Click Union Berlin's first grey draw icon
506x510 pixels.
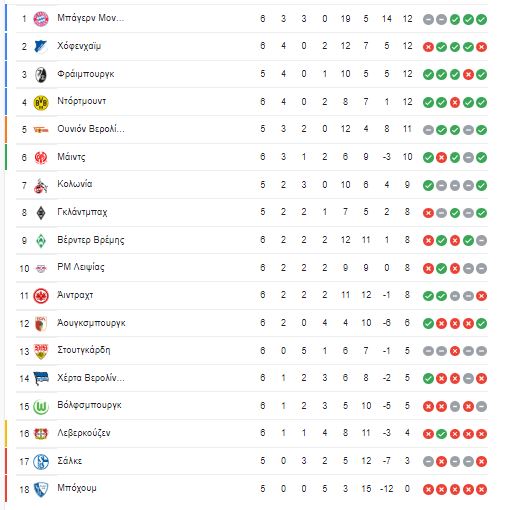click(428, 130)
